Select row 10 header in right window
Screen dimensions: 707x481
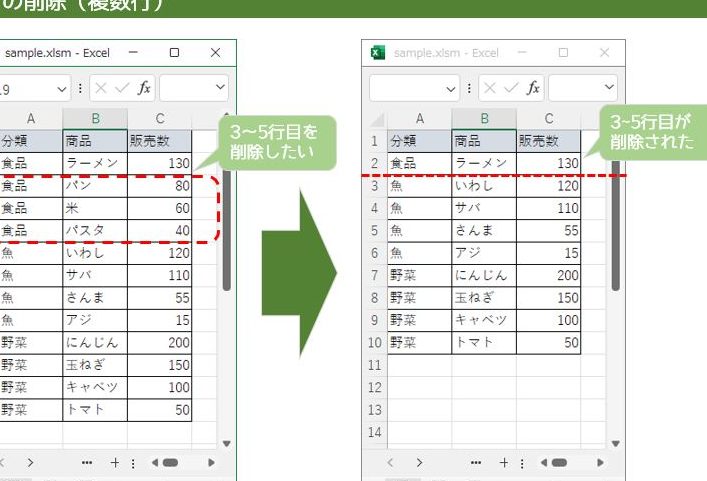click(374, 343)
